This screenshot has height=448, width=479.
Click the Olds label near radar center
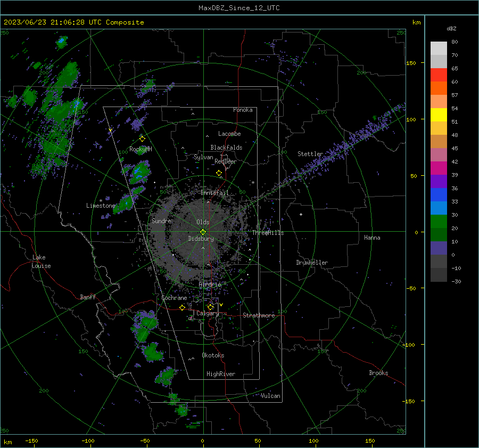tap(203, 222)
